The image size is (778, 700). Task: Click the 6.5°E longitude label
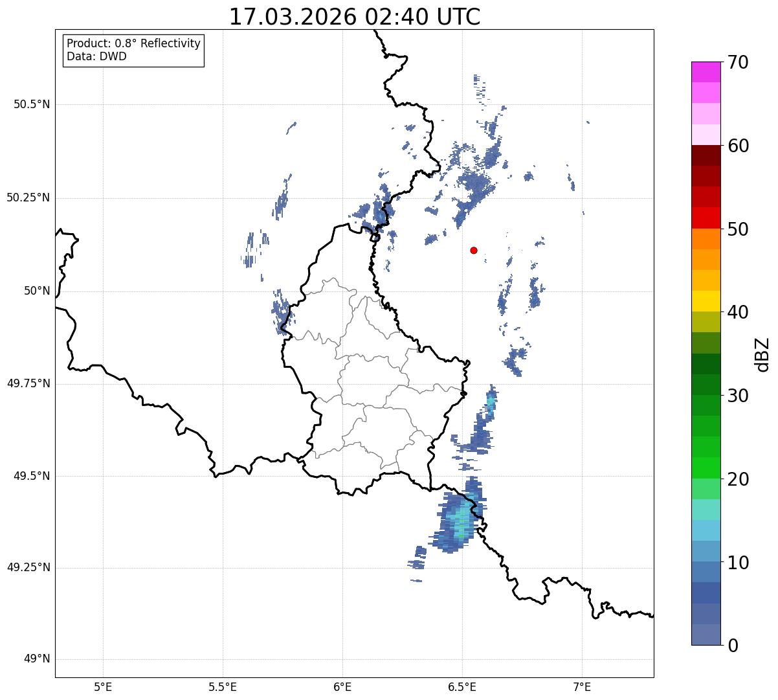(x=463, y=686)
